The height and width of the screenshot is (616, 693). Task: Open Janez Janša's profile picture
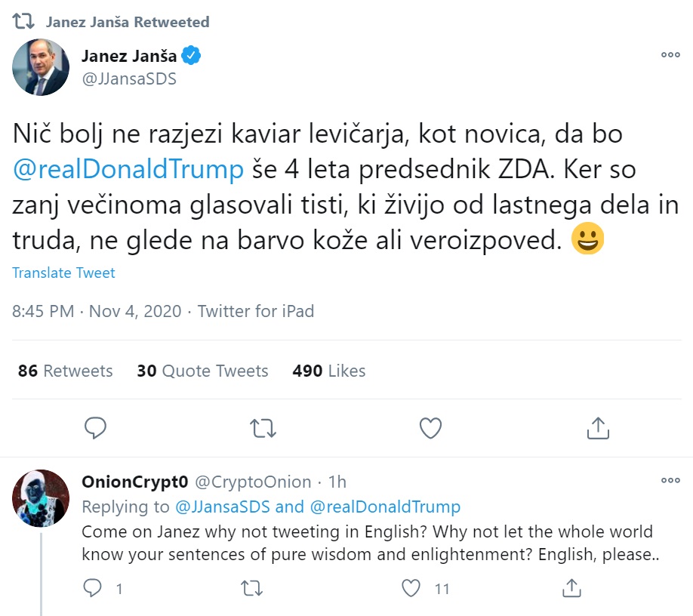pyautogui.click(x=41, y=66)
